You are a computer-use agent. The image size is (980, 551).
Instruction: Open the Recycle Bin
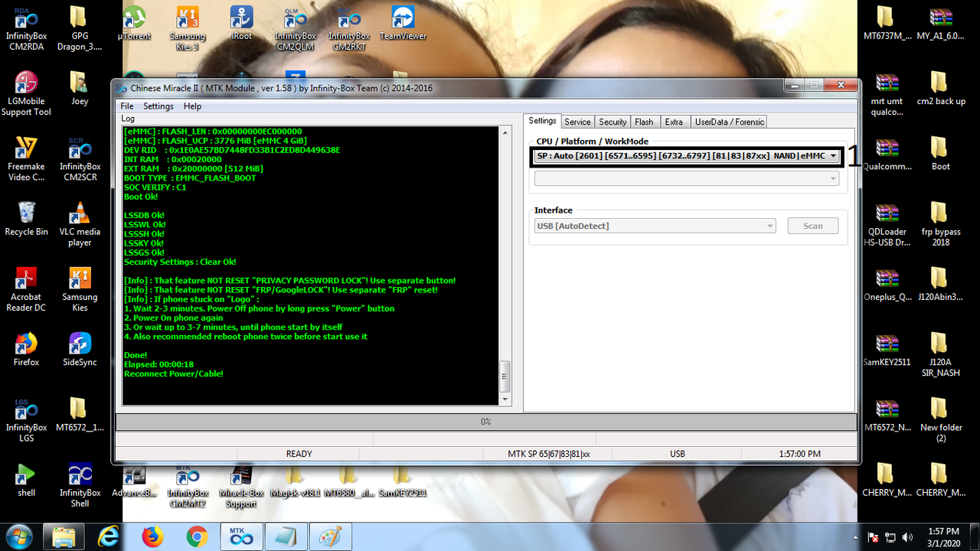[x=26, y=219]
